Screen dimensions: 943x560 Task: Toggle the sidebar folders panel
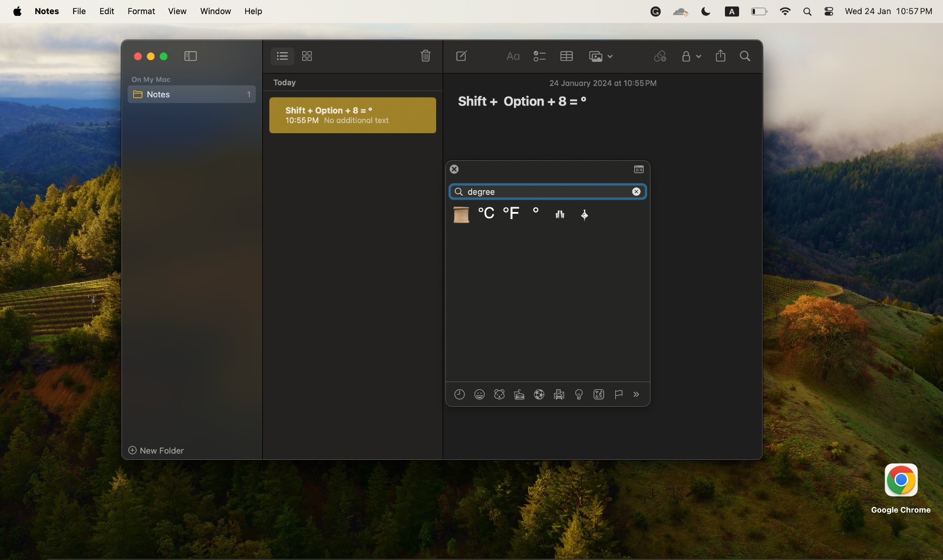(x=190, y=56)
